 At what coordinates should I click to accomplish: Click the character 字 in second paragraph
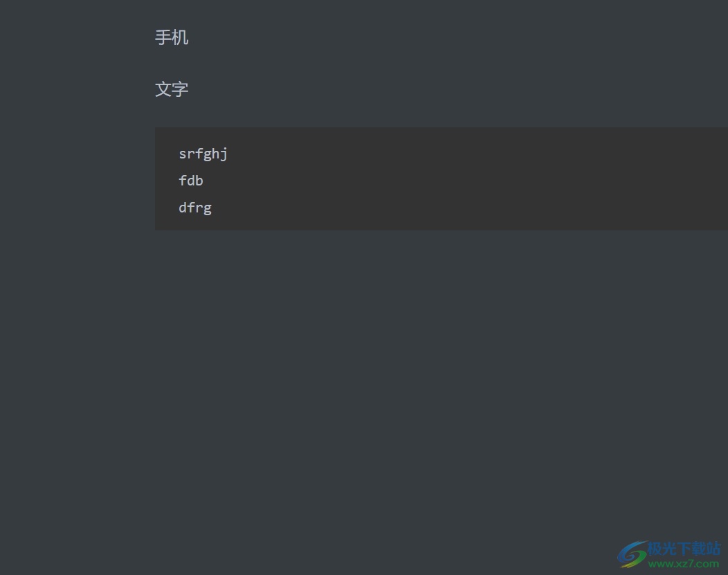(180, 89)
